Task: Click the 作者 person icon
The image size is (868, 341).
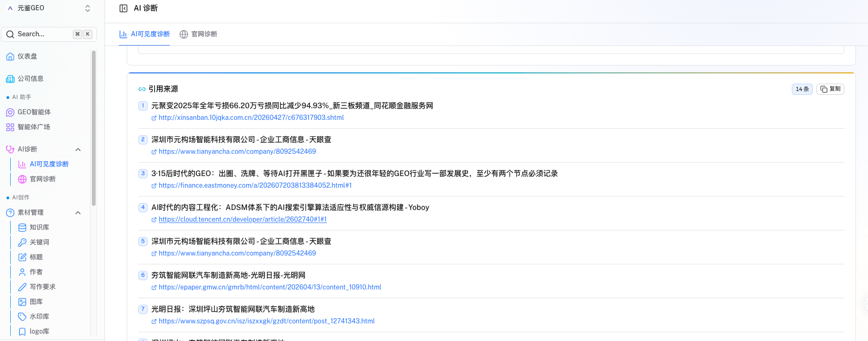Action: (22, 272)
